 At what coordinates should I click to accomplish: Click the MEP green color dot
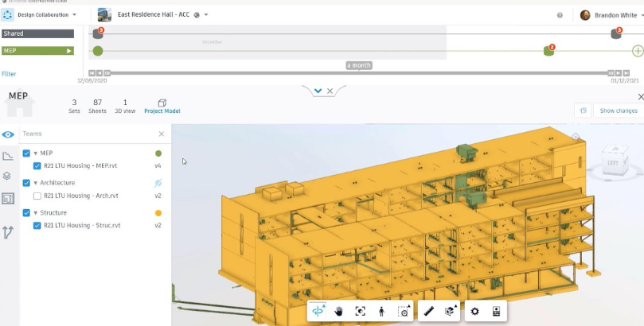point(158,153)
